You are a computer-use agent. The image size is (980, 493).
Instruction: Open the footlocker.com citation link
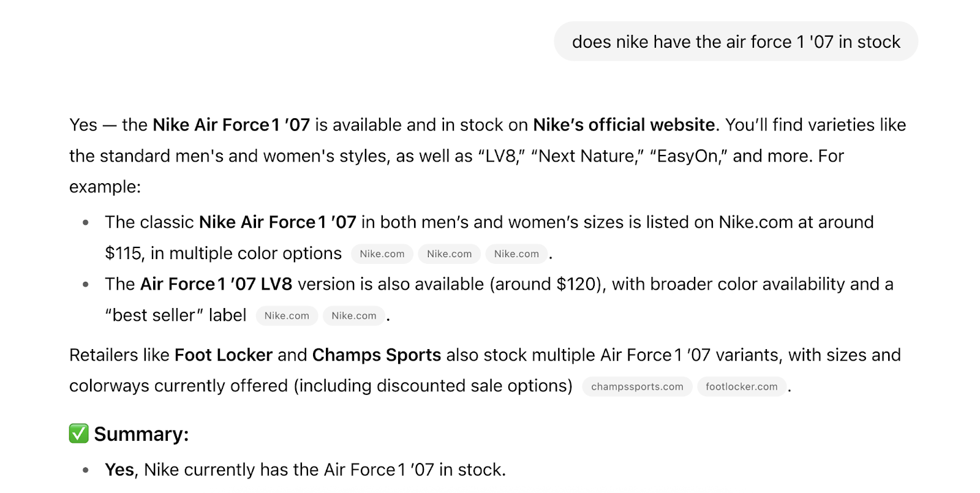point(741,386)
